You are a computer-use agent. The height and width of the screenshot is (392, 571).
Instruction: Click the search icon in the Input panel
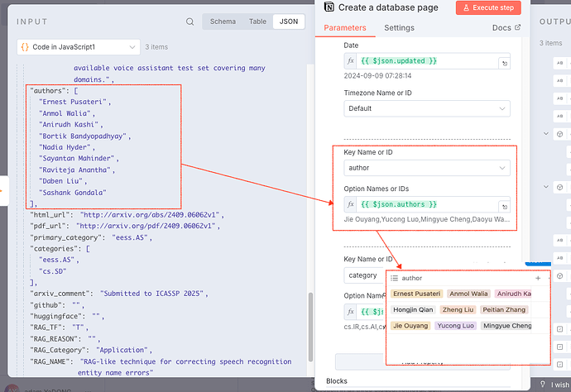pos(190,22)
